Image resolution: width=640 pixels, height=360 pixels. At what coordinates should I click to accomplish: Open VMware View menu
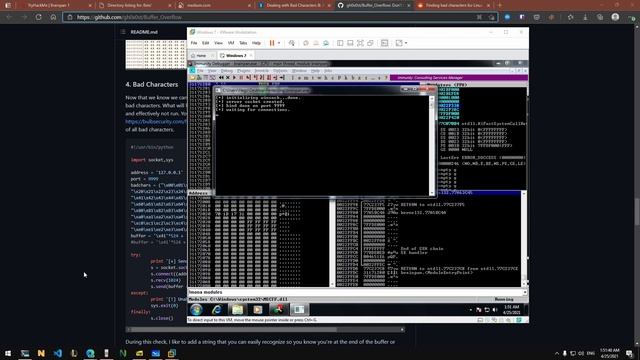coord(218,43)
